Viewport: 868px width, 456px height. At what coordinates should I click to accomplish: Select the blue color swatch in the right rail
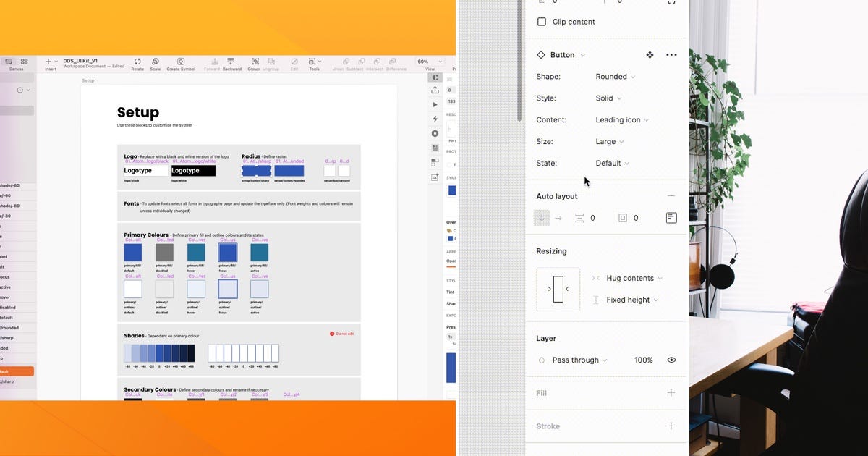click(x=451, y=190)
